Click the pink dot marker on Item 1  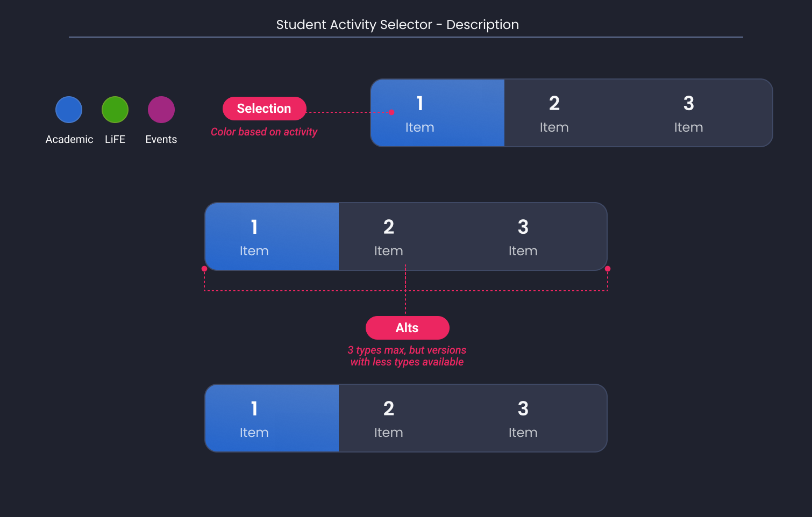392,113
